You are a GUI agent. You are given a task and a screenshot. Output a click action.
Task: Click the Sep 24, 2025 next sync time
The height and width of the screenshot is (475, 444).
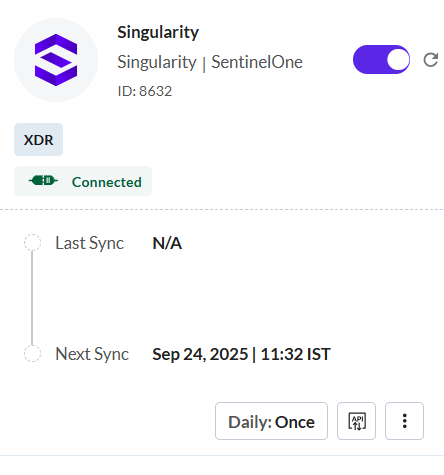241,354
